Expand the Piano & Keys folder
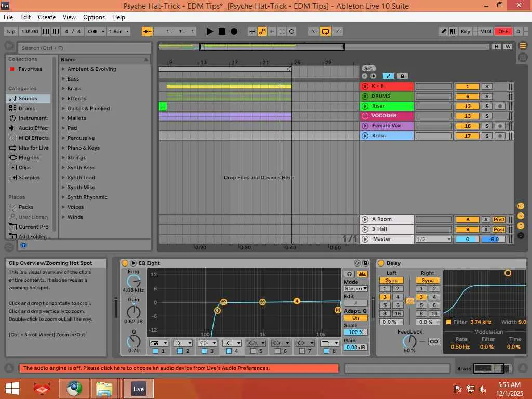Image resolution: width=532 pixels, height=399 pixels. tap(63, 148)
